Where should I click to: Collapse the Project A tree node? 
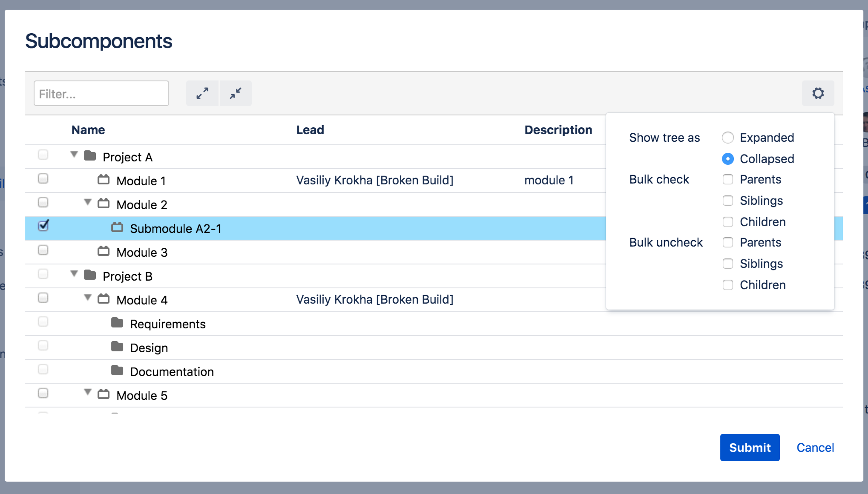pos(74,155)
